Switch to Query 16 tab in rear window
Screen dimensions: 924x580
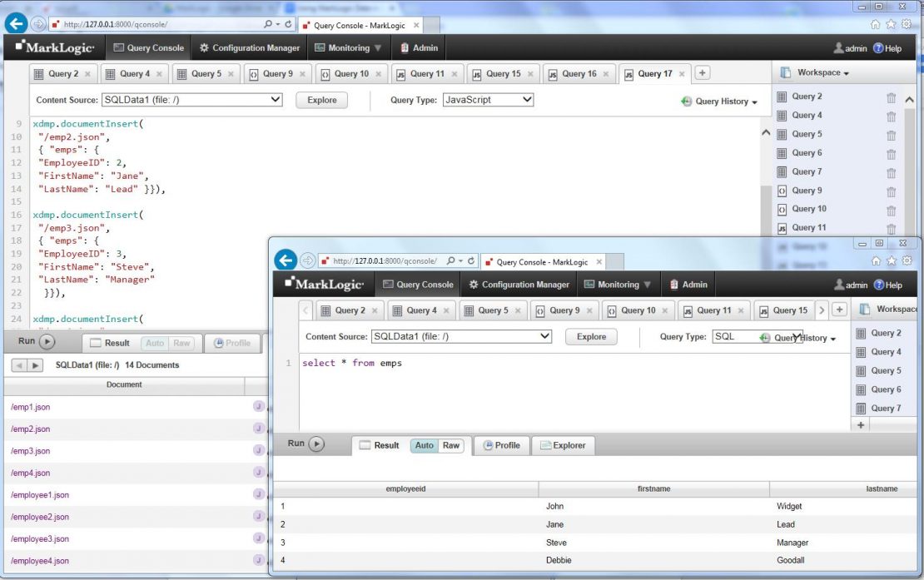tap(579, 73)
